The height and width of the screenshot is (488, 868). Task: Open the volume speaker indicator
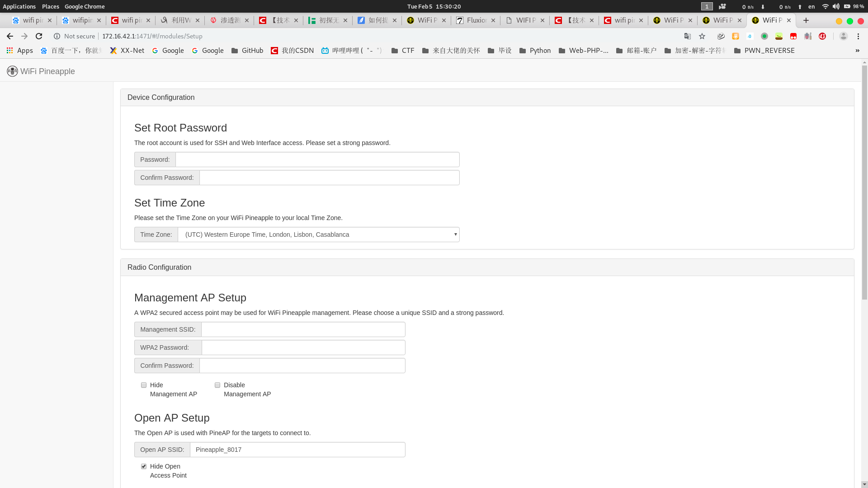[836, 6]
